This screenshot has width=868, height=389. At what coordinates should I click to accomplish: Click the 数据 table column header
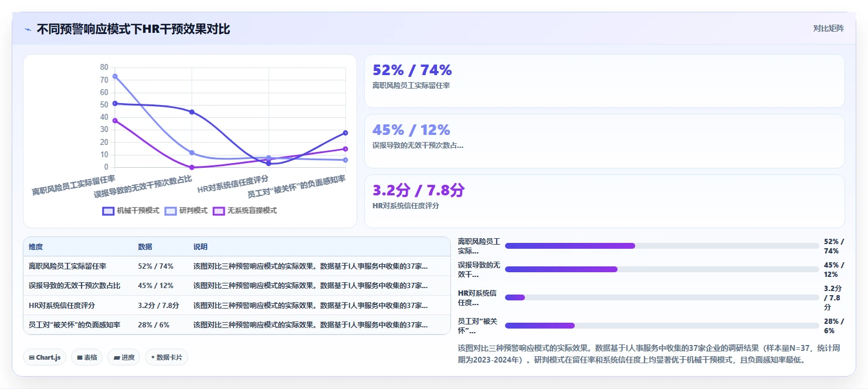145,247
